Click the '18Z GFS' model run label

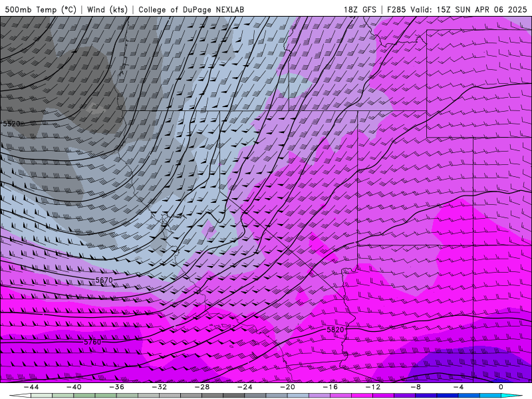(360, 9)
